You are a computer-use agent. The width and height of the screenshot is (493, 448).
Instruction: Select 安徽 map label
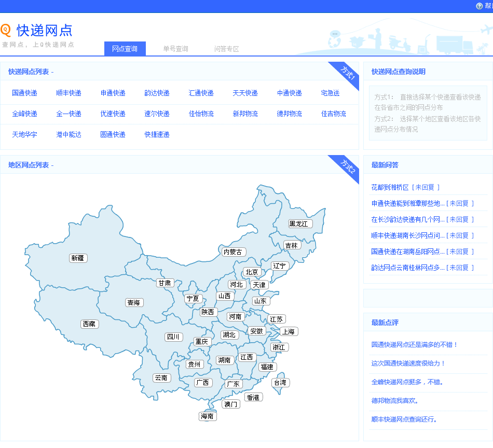(x=257, y=331)
